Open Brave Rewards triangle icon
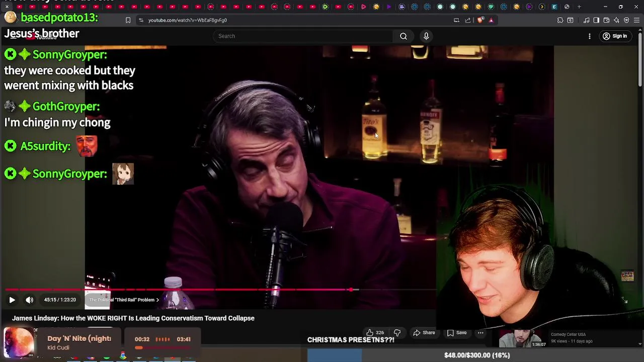 click(491, 20)
